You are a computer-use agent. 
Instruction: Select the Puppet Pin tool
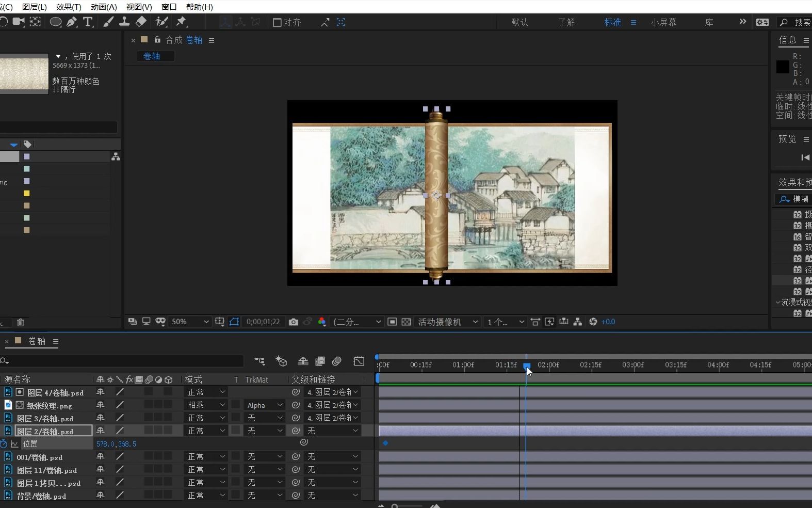click(181, 22)
